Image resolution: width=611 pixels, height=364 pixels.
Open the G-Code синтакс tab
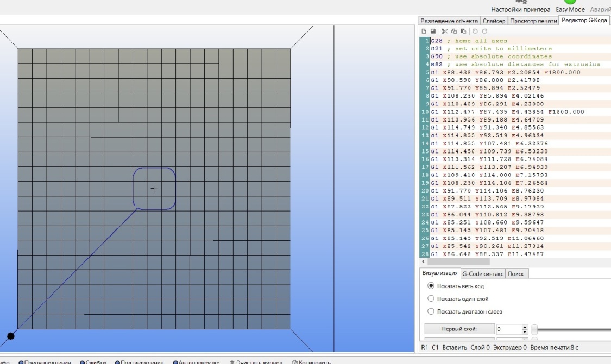pyautogui.click(x=483, y=274)
